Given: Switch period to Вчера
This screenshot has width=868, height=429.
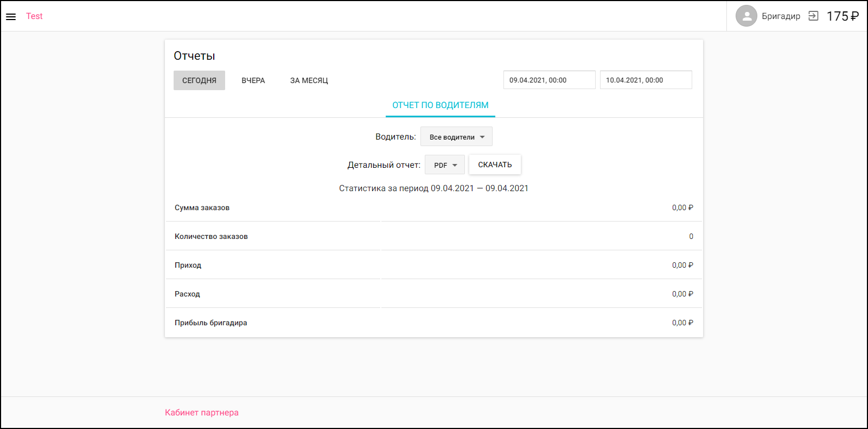Looking at the screenshot, I should 253,80.
